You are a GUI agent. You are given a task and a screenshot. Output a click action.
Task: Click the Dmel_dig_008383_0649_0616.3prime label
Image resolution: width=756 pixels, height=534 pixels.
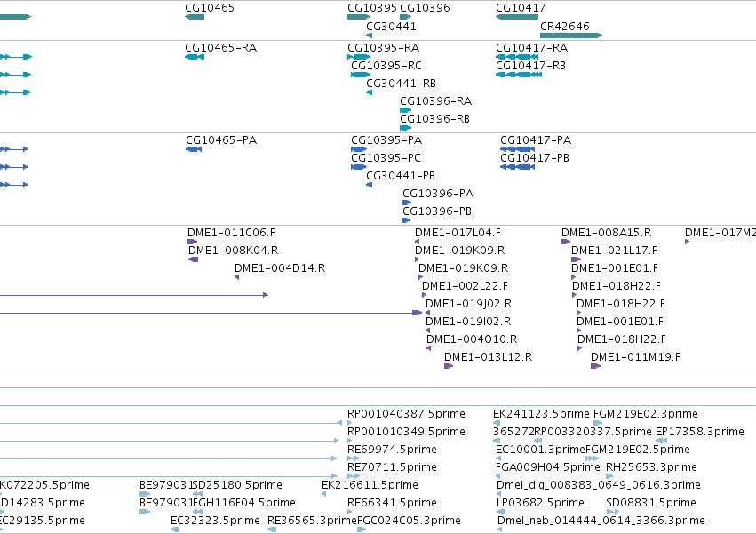[x=599, y=485]
